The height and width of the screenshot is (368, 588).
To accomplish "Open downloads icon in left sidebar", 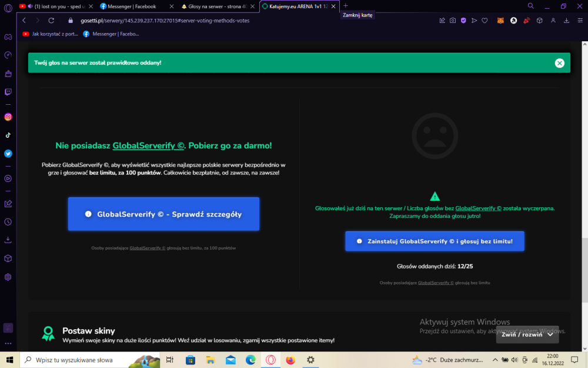I will (x=8, y=240).
